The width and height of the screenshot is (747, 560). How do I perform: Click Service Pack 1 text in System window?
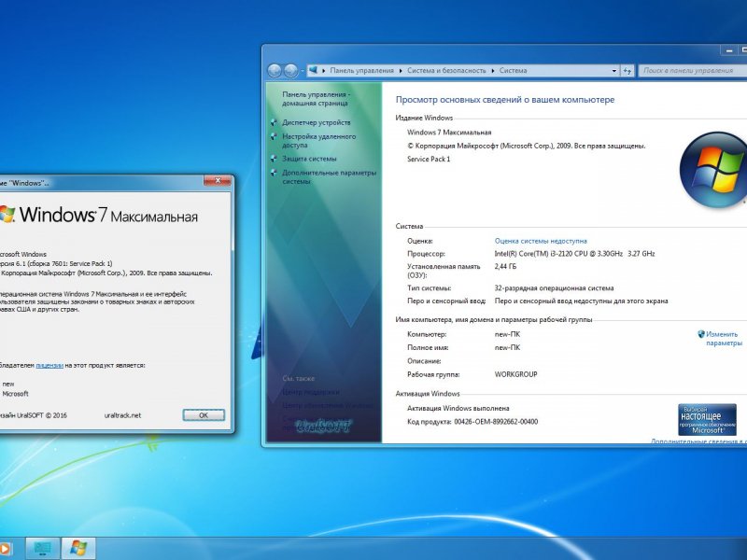click(x=429, y=159)
